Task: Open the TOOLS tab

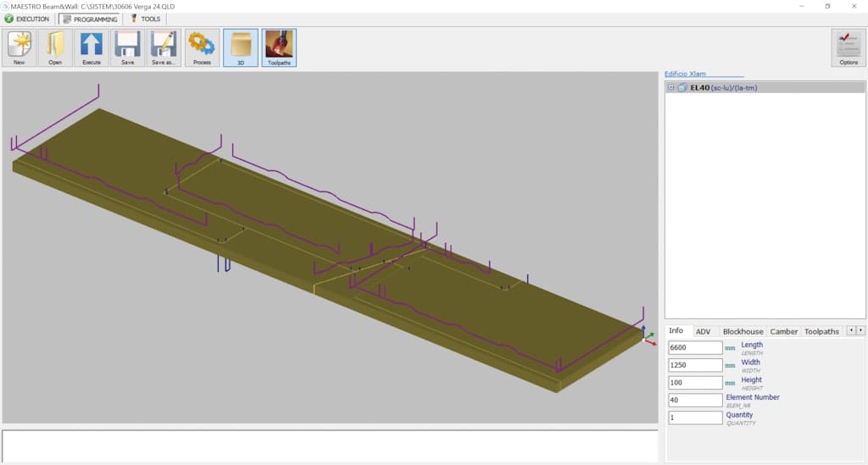Action: pyautogui.click(x=144, y=19)
